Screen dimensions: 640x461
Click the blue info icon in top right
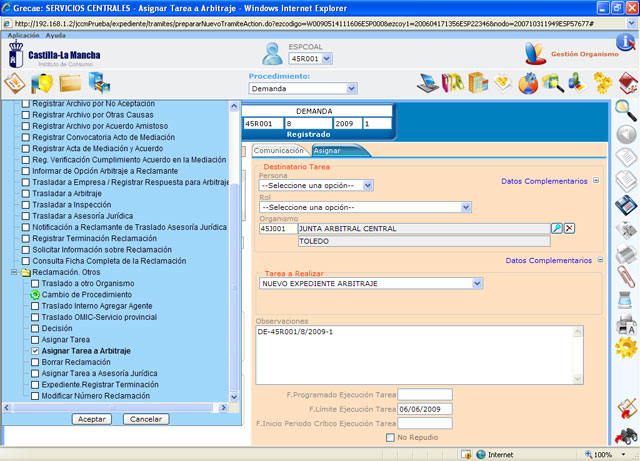pos(626,42)
